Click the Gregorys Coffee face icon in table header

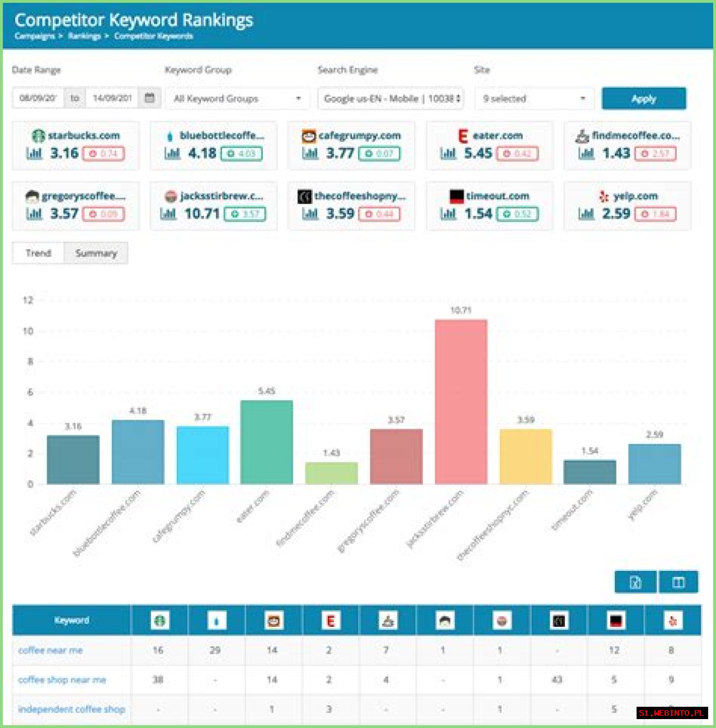[445, 620]
